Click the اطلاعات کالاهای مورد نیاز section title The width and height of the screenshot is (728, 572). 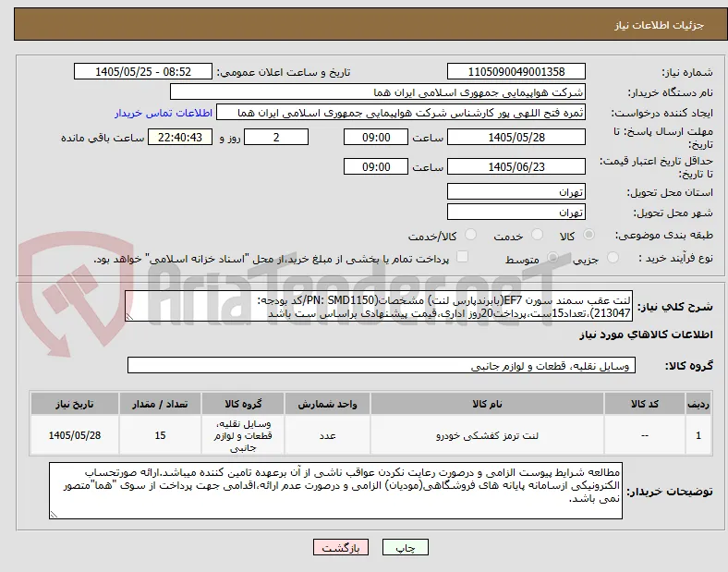point(646,335)
